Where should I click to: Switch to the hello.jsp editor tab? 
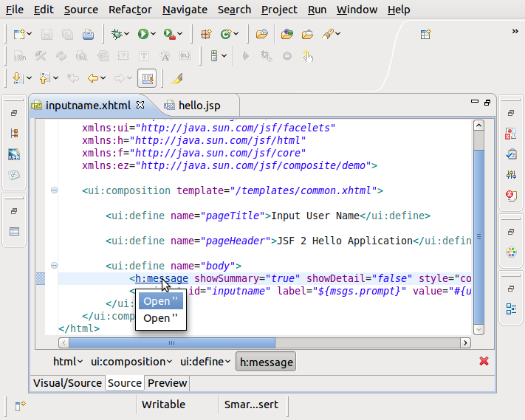pyautogui.click(x=199, y=106)
